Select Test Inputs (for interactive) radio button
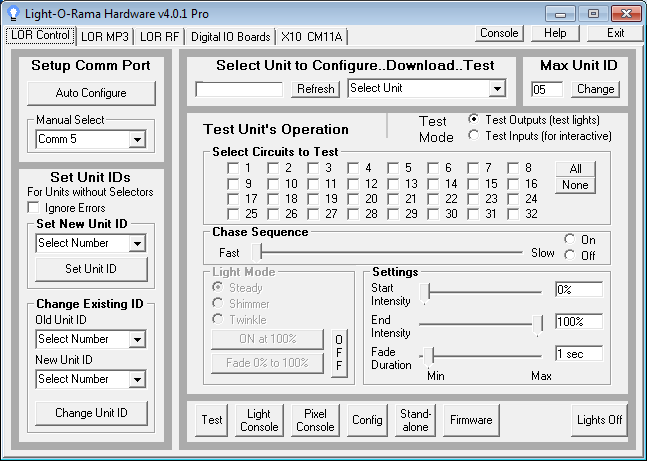This screenshot has height=461, width=647. (x=474, y=135)
